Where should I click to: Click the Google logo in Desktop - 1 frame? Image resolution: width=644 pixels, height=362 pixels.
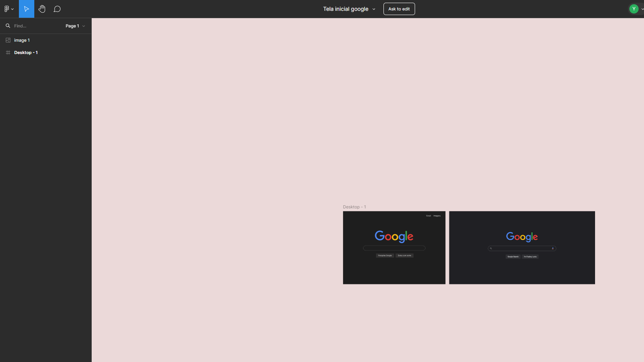(x=394, y=236)
